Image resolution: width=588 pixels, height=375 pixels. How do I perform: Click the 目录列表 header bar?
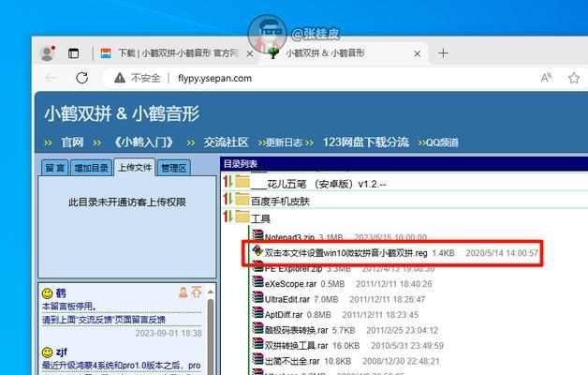pyautogui.click(x=404, y=164)
